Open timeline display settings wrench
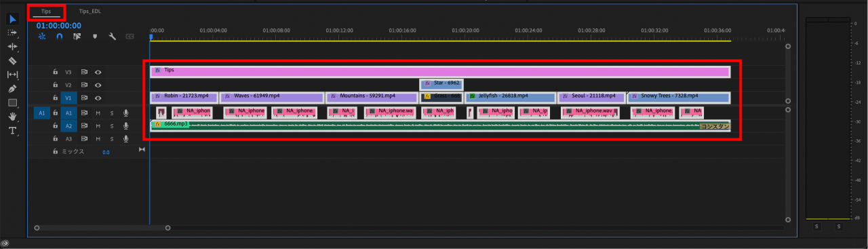Image resolution: width=868 pixels, height=249 pixels. (x=112, y=37)
